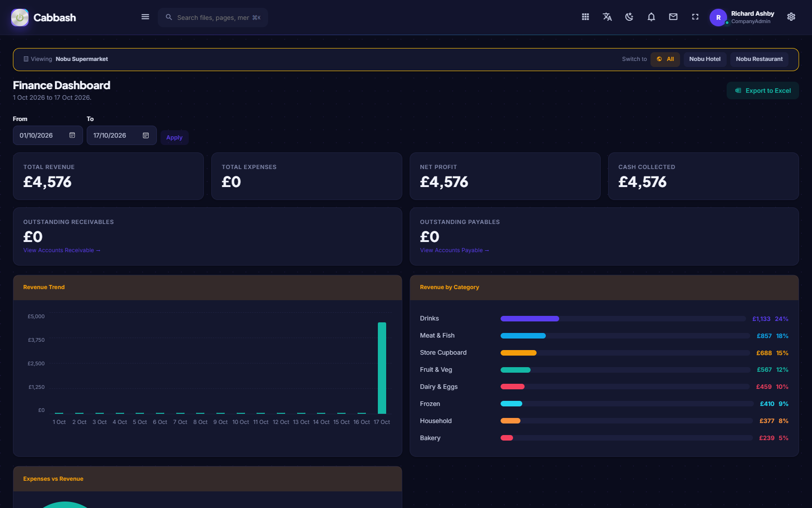Click the search magnifier icon
Screen dimensions: 812x508
tap(169, 17)
